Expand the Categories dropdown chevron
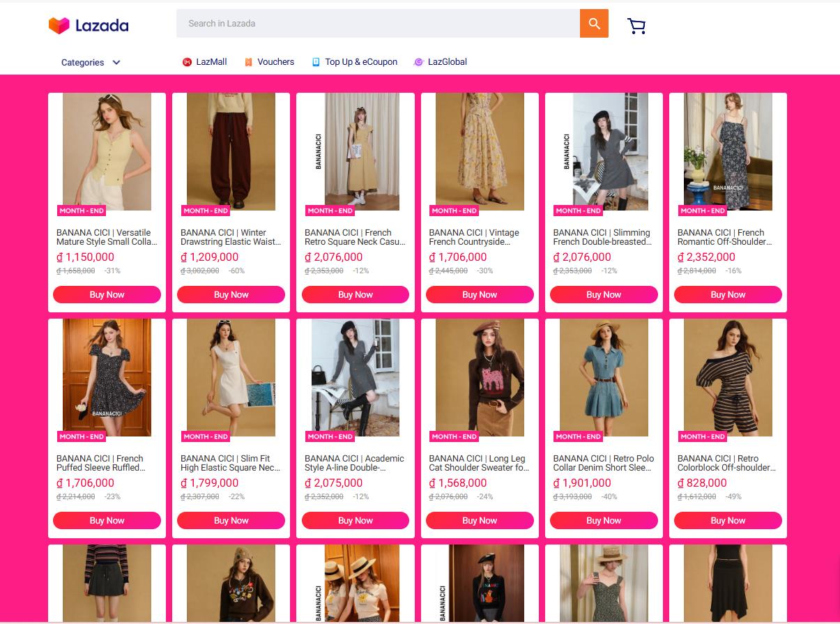This screenshot has height=624, width=840. [x=116, y=63]
